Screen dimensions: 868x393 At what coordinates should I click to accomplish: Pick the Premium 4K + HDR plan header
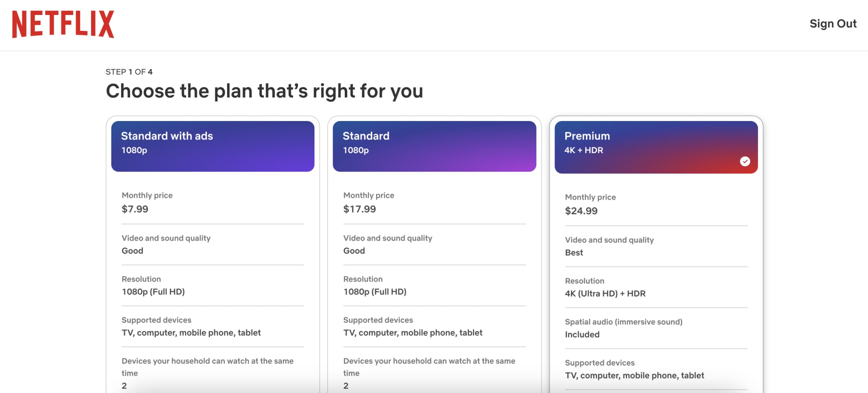[x=656, y=146]
